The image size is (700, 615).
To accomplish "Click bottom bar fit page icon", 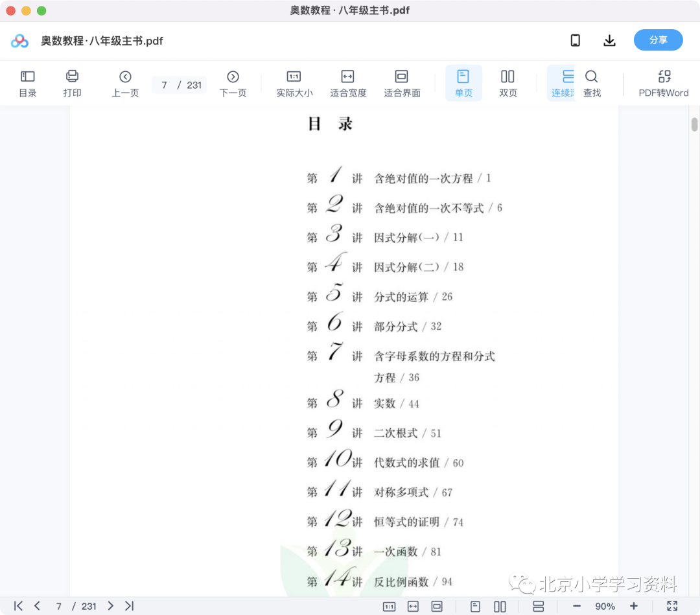I will coord(437,606).
